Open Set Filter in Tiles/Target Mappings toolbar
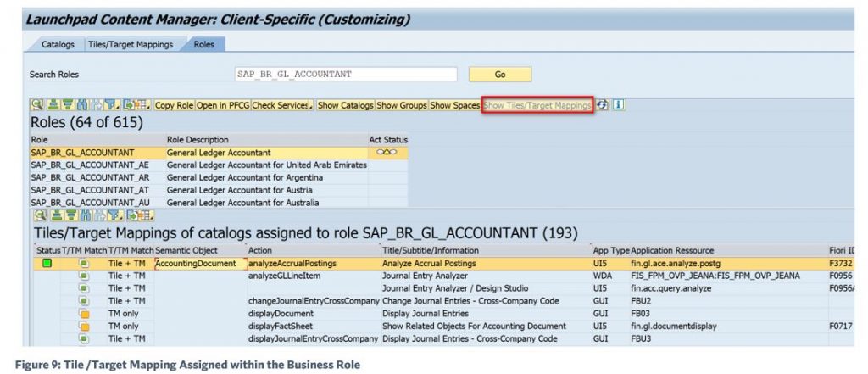This screenshot has width=868, height=374. coord(115,215)
